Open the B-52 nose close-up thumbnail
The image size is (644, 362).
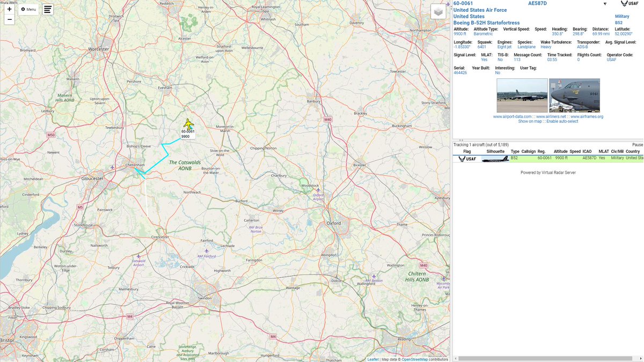pos(574,95)
